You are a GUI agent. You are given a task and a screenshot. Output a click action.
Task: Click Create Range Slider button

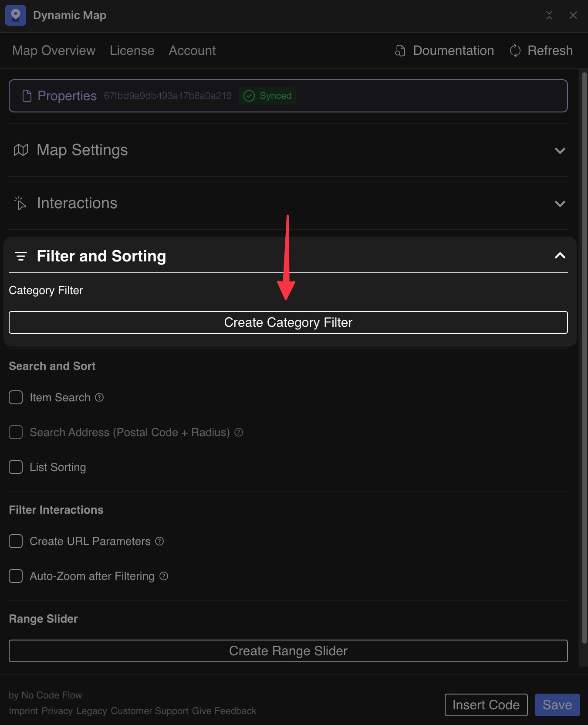pos(288,651)
